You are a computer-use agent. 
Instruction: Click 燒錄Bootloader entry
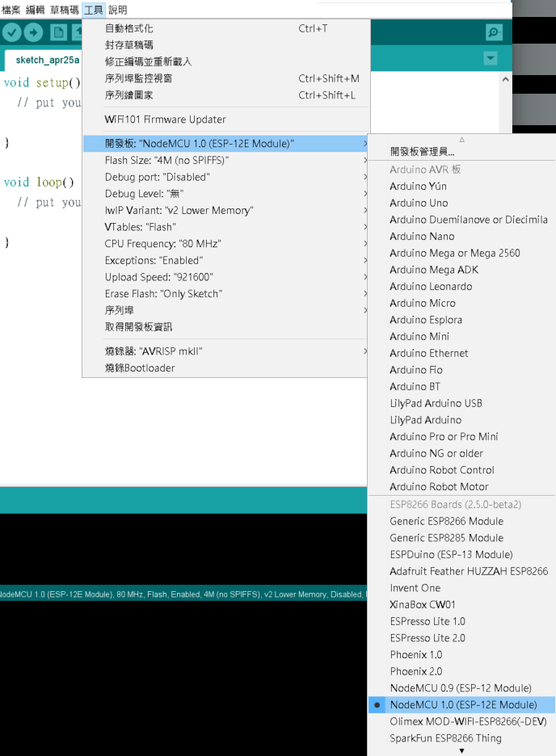click(x=226, y=367)
